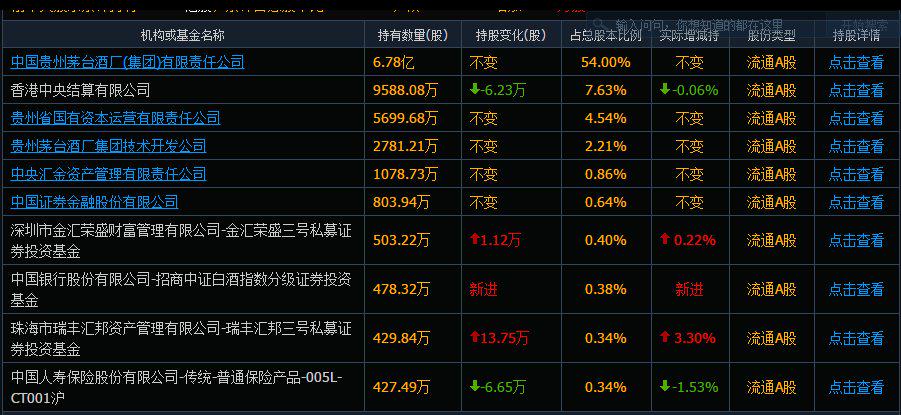Open 中国贵州茅台酒厂(集团)有限责任公司 link

128,62
